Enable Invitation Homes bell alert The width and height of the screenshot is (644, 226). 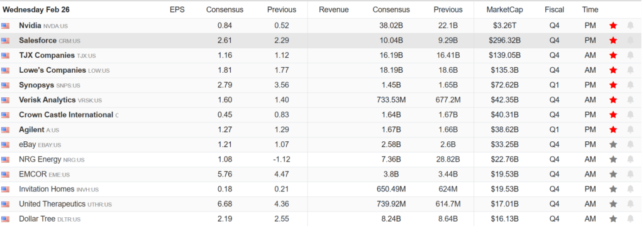point(630,189)
